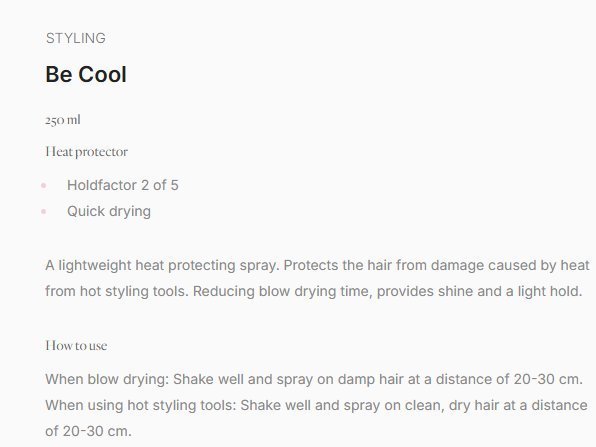Click the pink bullet beside Holdfactor

pos(44,185)
